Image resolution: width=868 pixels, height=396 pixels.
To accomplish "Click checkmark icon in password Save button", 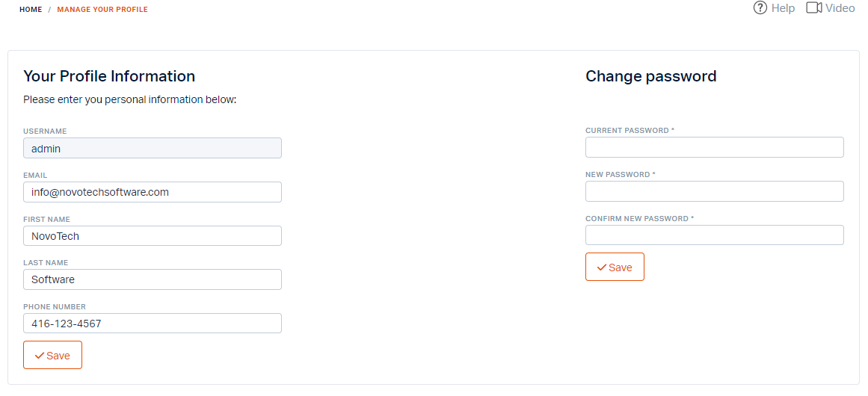I will click(602, 267).
